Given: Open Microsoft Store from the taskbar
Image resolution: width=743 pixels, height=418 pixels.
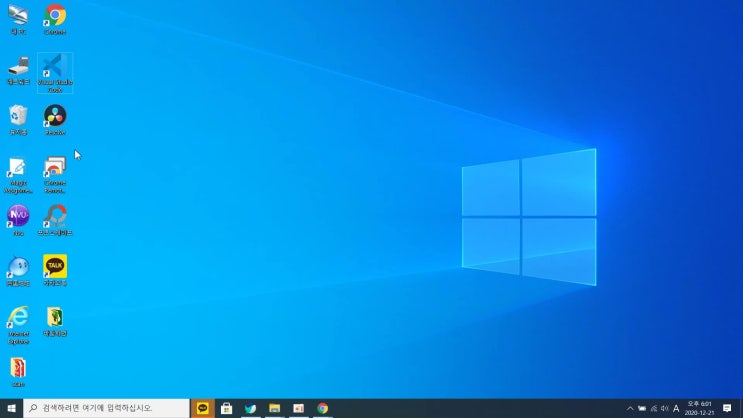Looking at the screenshot, I should click(x=227, y=408).
